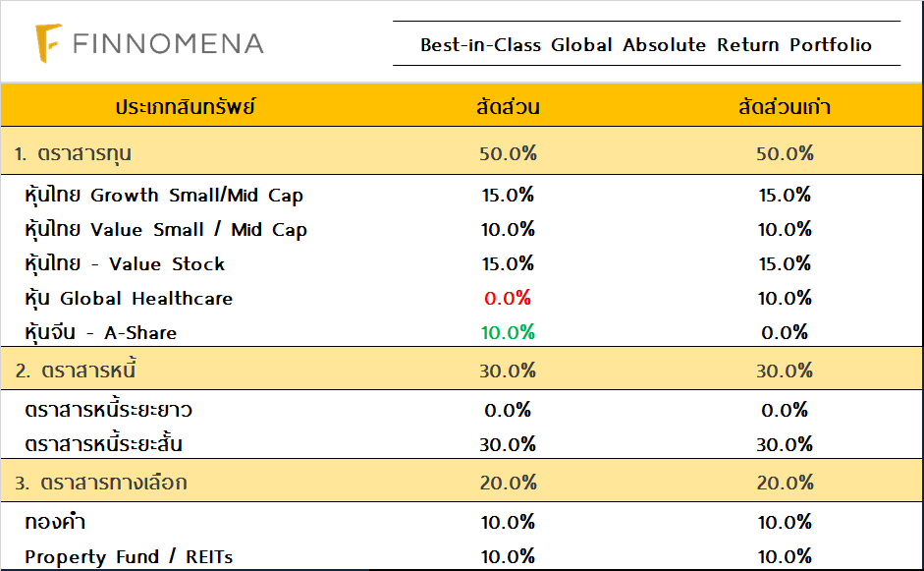
Task: Click the สัดส่วน column header
Action: coord(507,106)
